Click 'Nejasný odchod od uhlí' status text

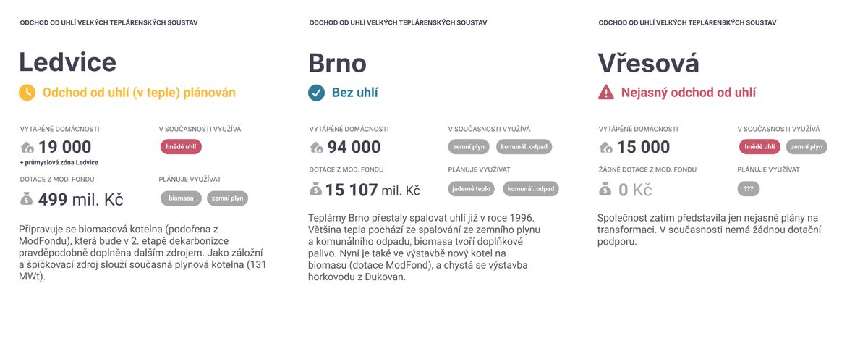pyautogui.click(x=689, y=93)
